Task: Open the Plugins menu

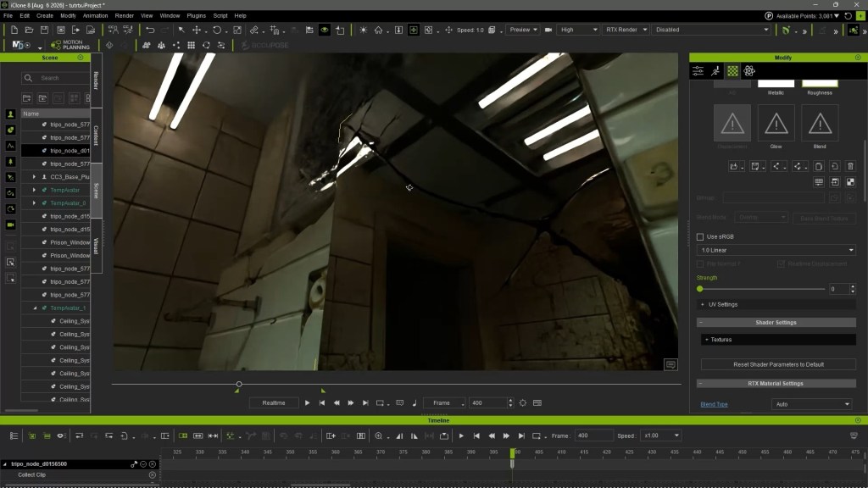Action: (x=196, y=15)
